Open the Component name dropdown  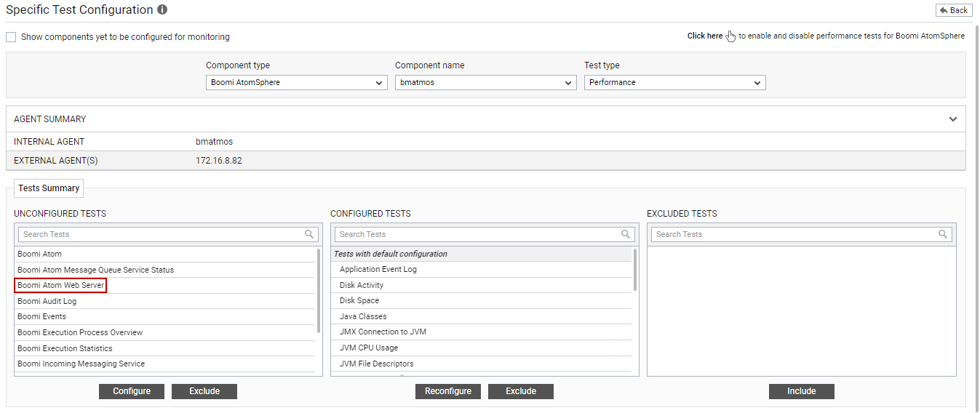coord(486,83)
